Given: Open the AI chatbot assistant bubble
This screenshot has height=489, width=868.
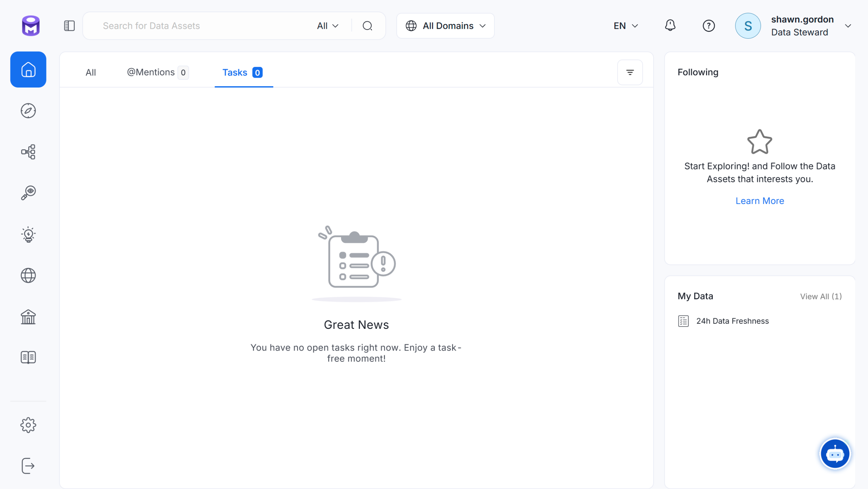Looking at the screenshot, I should point(835,454).
